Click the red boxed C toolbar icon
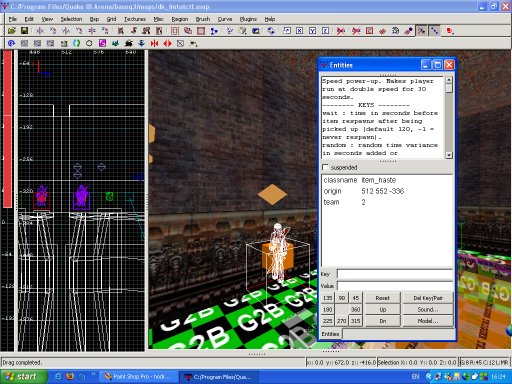Screen dimensions: 512x384 [x=369, y=31]
